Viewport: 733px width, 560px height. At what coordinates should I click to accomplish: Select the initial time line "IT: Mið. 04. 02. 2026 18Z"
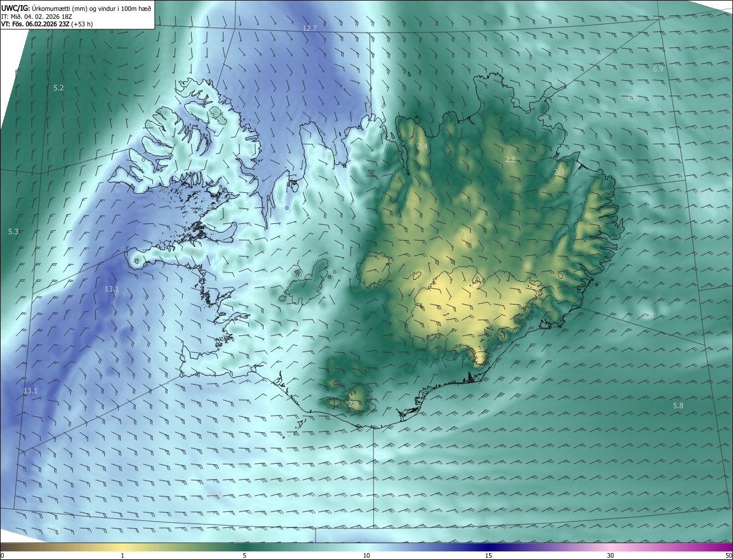coord(37,17)
